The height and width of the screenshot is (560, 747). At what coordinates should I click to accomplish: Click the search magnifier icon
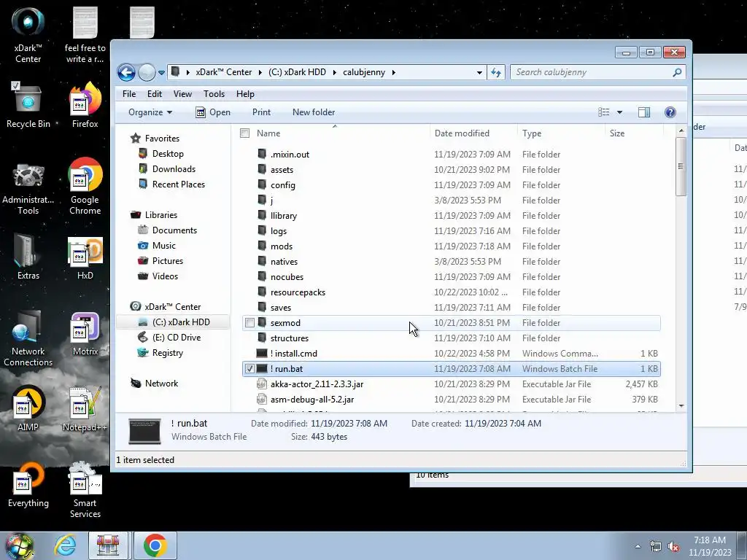[677, 72]
